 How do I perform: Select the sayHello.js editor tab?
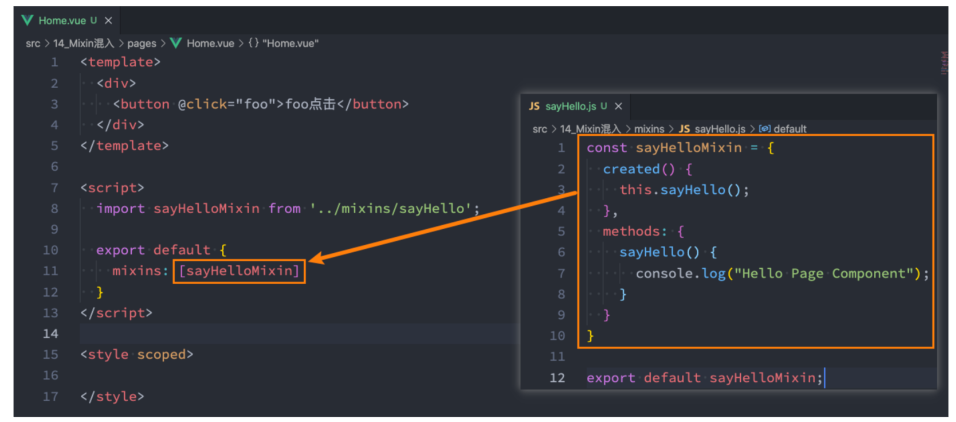(576, 106)
